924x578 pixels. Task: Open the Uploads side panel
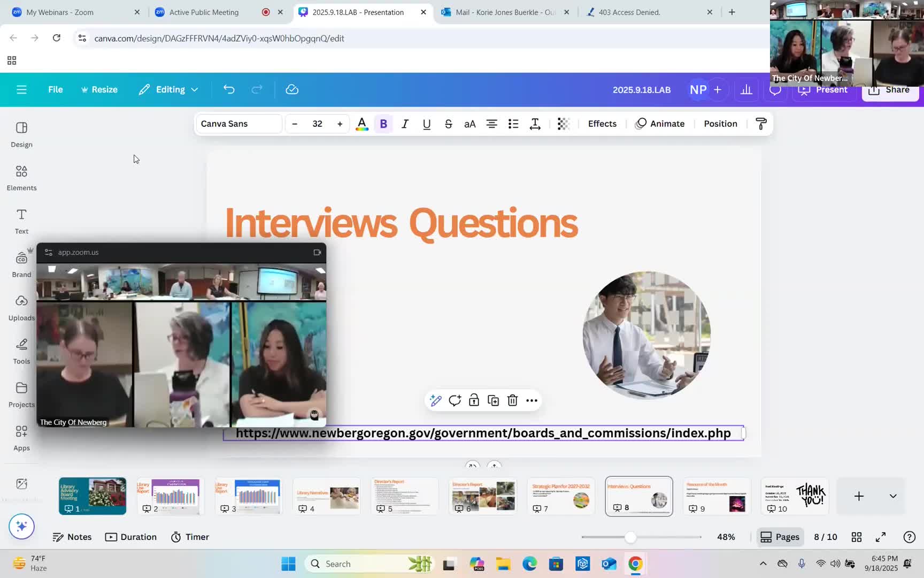tap(21, 308)
